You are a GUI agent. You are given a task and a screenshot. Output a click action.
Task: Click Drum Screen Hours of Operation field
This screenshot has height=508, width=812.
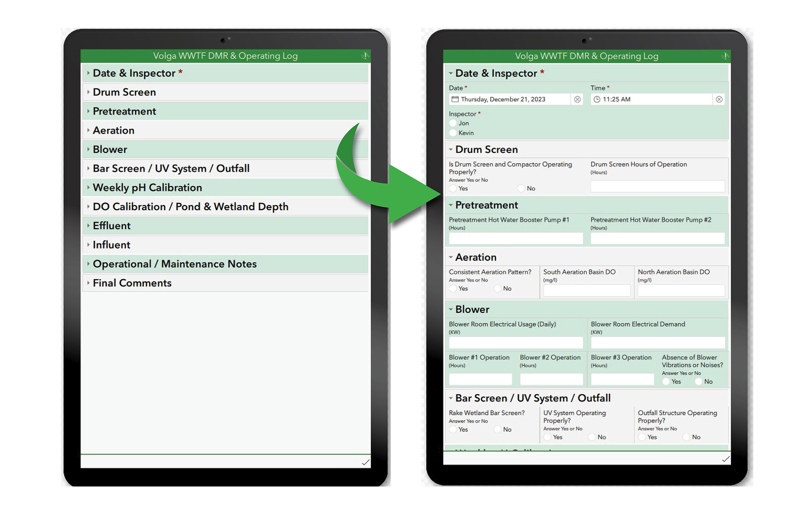(x=657, y=186)
